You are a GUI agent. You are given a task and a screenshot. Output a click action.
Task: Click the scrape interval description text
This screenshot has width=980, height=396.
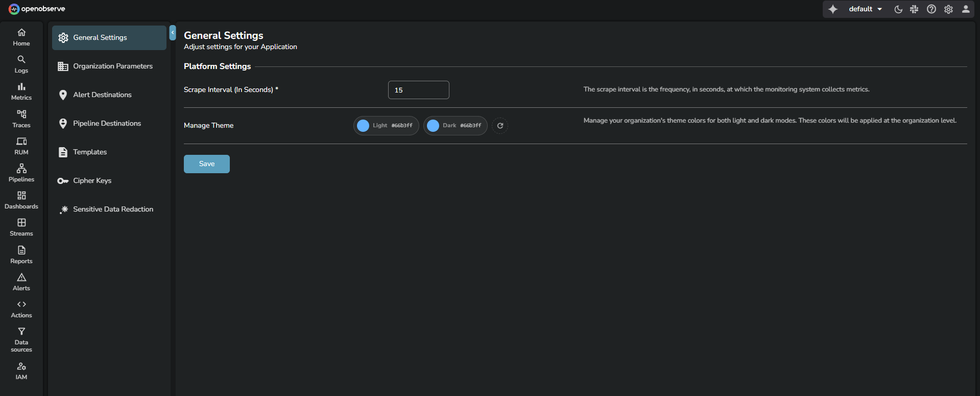726,89
